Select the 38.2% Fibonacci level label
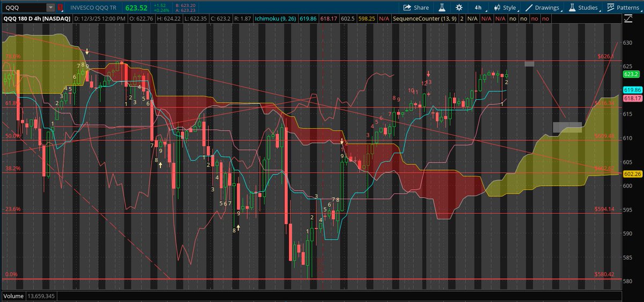Screen dimensions: 644x302 (x=13, y=168)
